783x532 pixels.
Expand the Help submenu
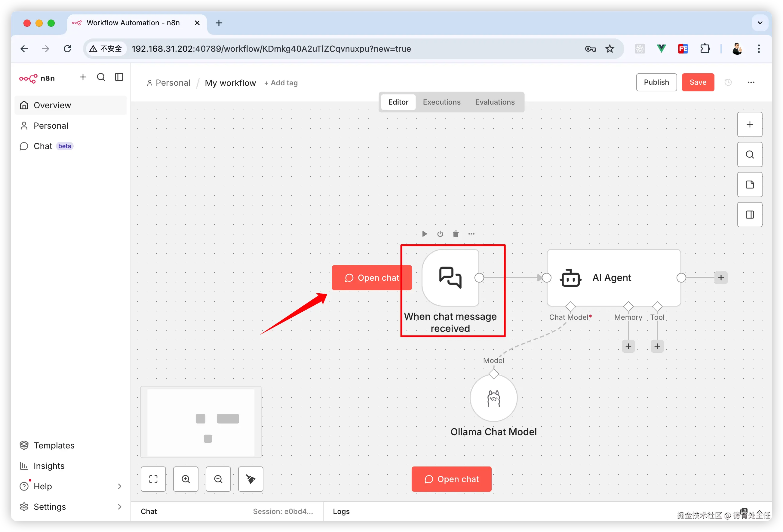coord(119,486)
